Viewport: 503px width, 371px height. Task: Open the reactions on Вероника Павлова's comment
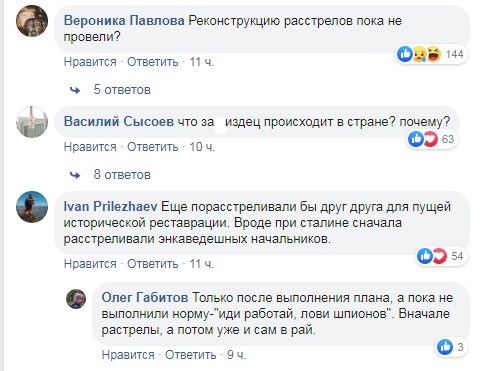tap(432, 54)
